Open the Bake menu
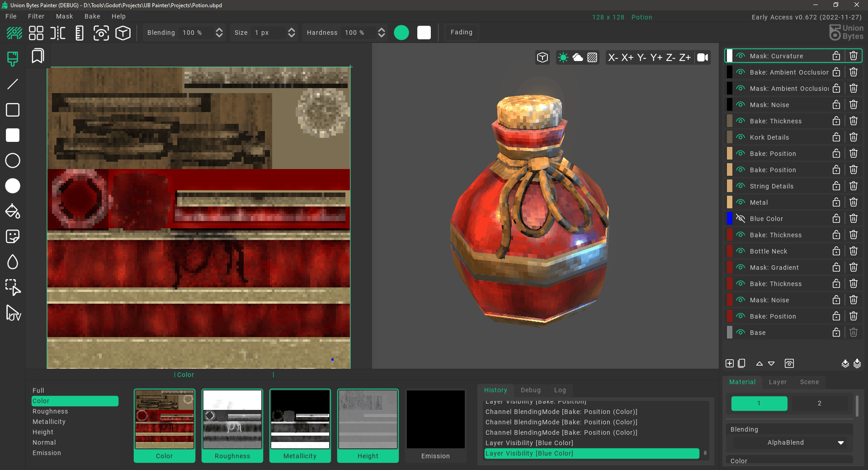Image resolution: width=868 pixels, height=470 pixels. [x=92, y=16]
